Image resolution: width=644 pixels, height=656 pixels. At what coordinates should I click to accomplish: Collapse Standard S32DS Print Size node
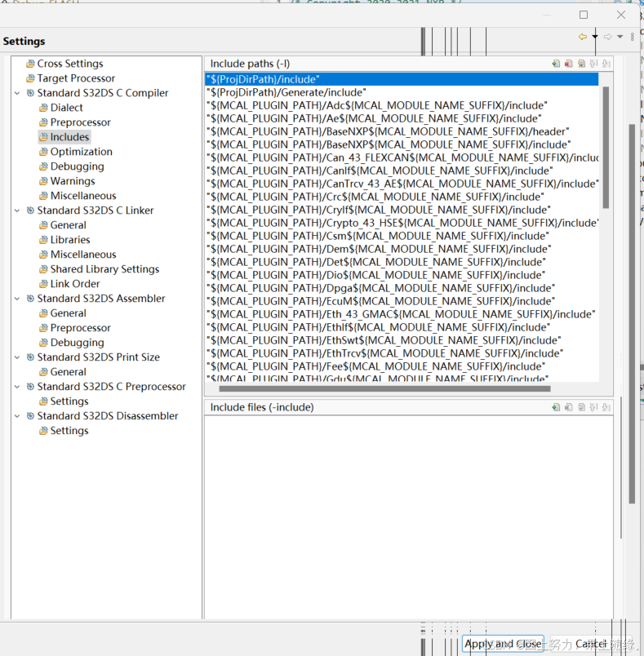coord(17,357)
